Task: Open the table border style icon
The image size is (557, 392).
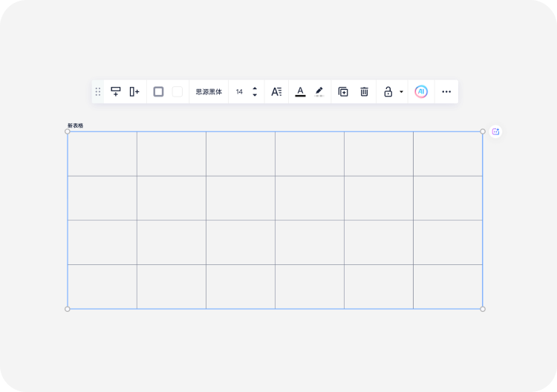Action: [x=158, y=91]
